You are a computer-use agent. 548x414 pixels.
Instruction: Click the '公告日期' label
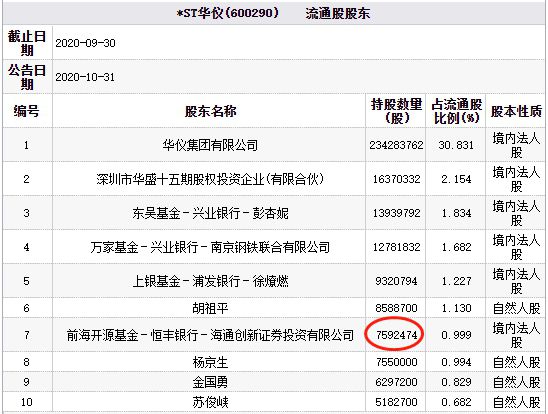tap(27, 77)
